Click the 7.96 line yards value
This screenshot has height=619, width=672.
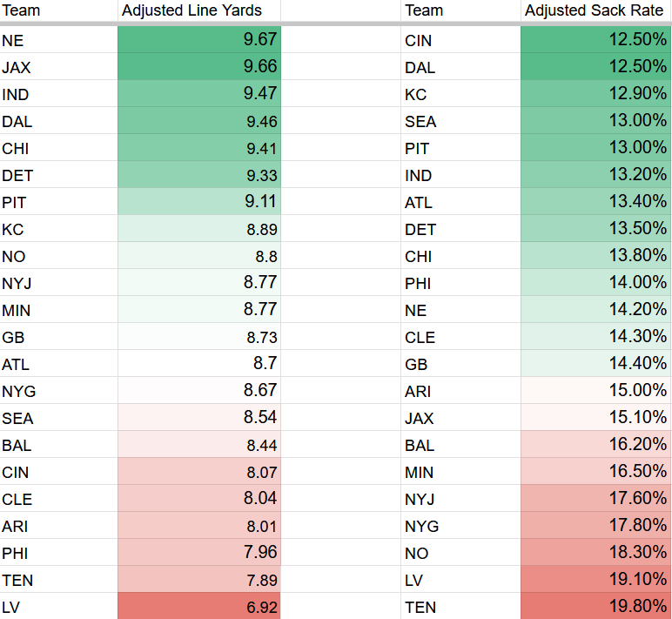(x=198, y=553)
